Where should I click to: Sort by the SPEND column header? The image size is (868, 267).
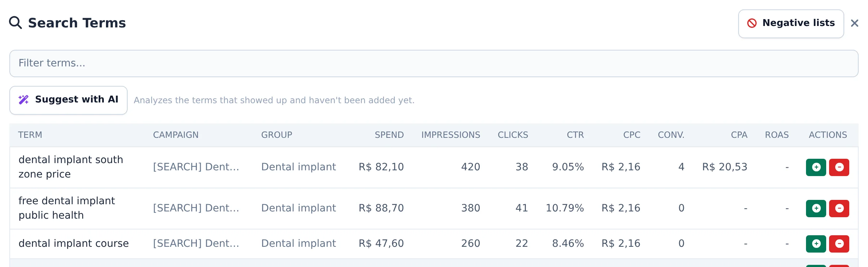pyautogui.click(x=389, y=135)
